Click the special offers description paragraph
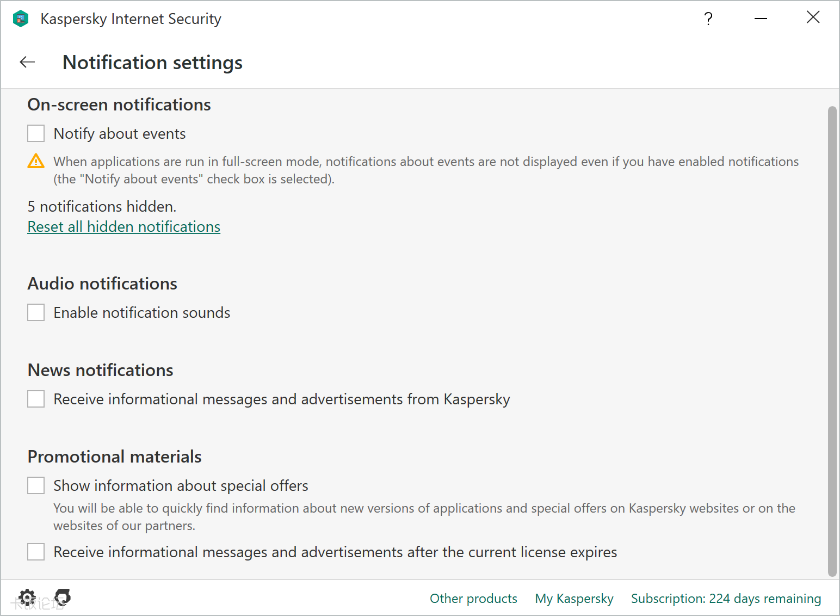Image resolution: width=840 pixels, height=616 pixels. [424, 517]
